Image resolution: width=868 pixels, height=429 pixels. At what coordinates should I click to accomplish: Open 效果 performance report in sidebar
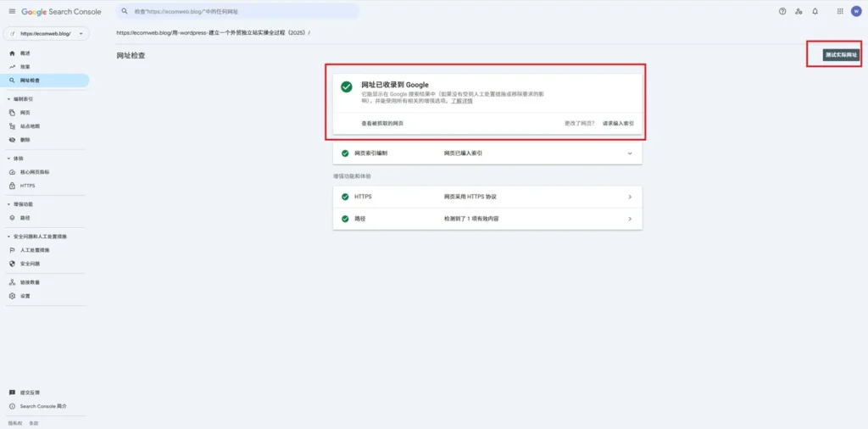click(x=44, y=66)
